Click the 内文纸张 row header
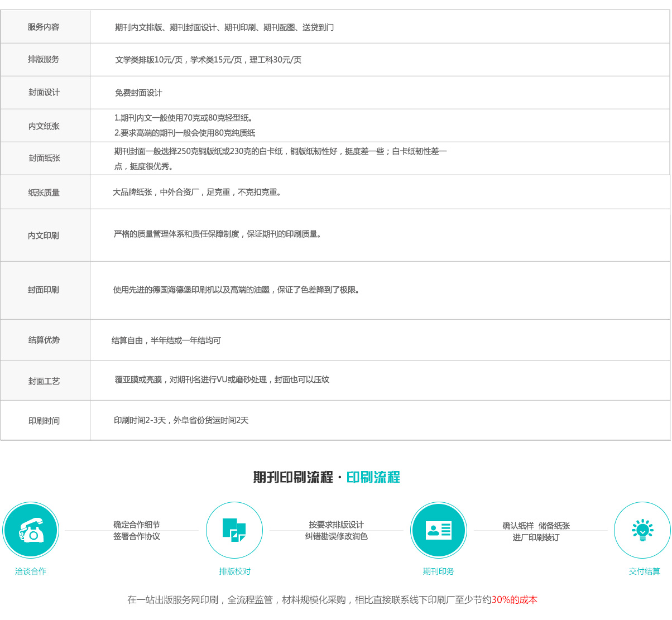672x620 pixels. pyautogui.click(x=44, y=126)
